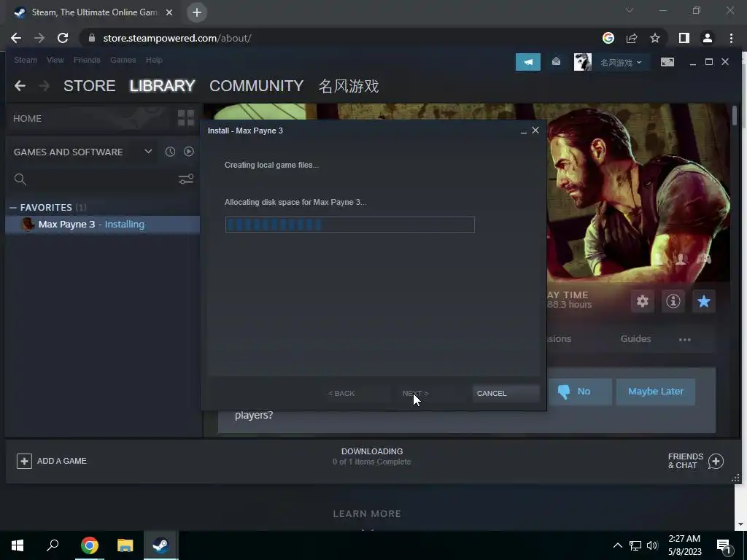Click the Chrome address bar
This screenshot has height=560, width=747.
click(340, 38)
